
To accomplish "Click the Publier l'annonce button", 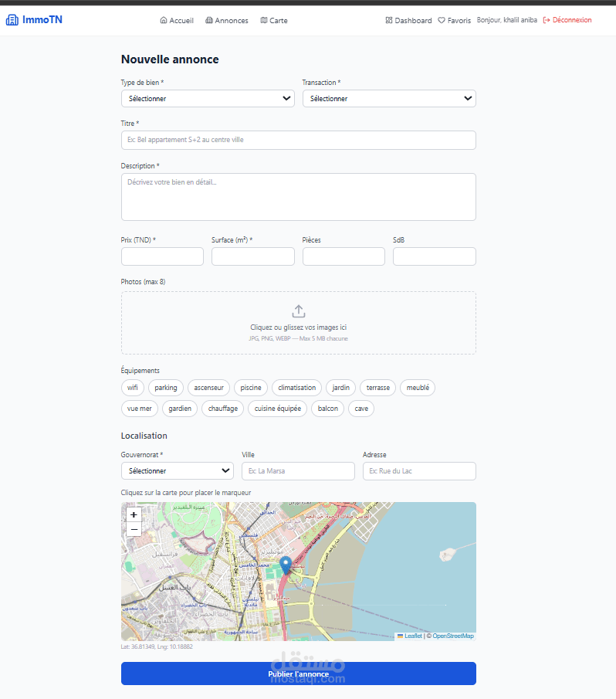I will [x=299, y=674].
